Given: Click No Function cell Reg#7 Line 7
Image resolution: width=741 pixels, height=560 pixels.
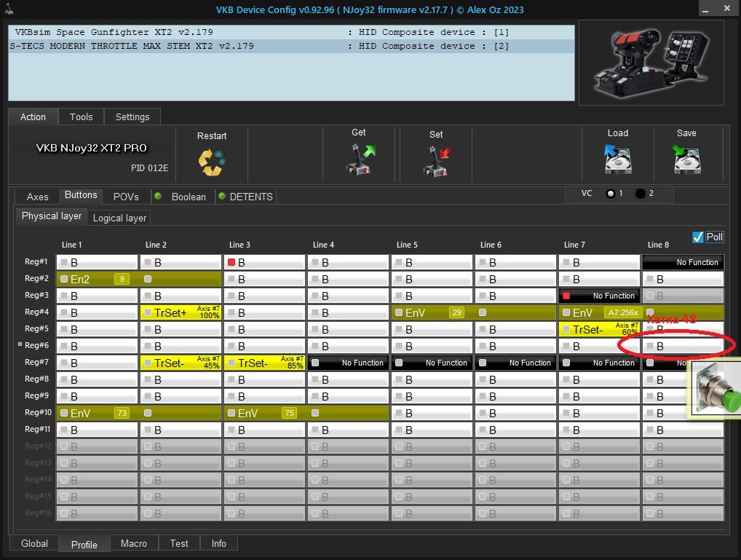Looking at the screenshot, I should coord(599,363).
